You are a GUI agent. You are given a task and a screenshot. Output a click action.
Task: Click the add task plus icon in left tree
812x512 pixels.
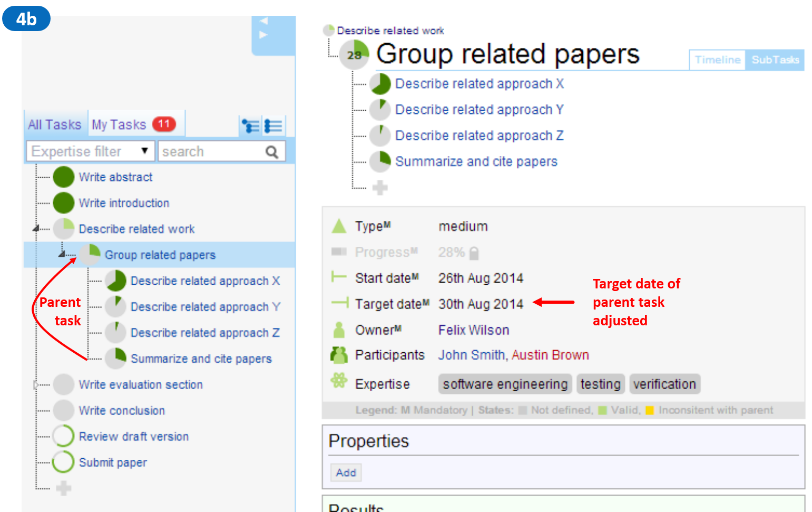[64, 488]
